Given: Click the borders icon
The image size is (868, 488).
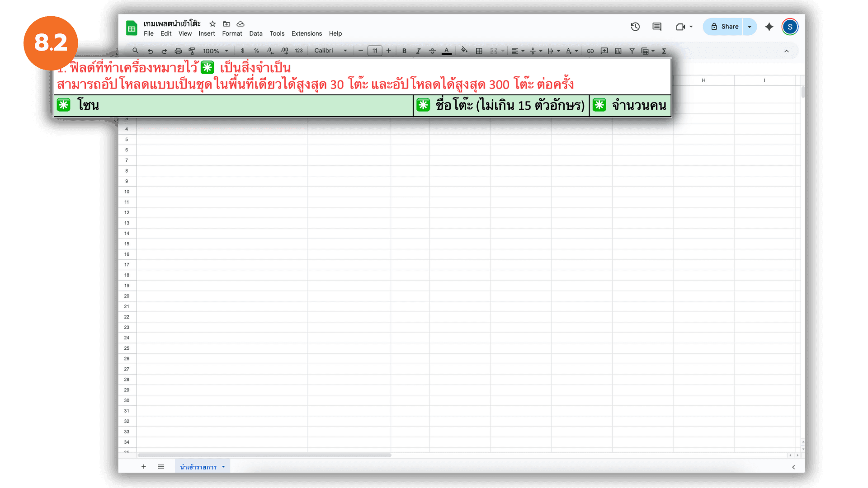Looking at the screenshot, I should (x=479, y=51).
